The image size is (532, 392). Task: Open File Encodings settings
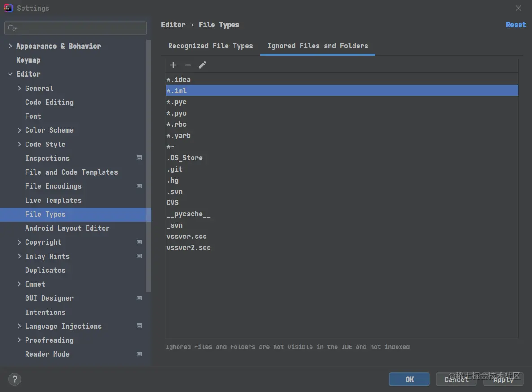pos(53,186)
